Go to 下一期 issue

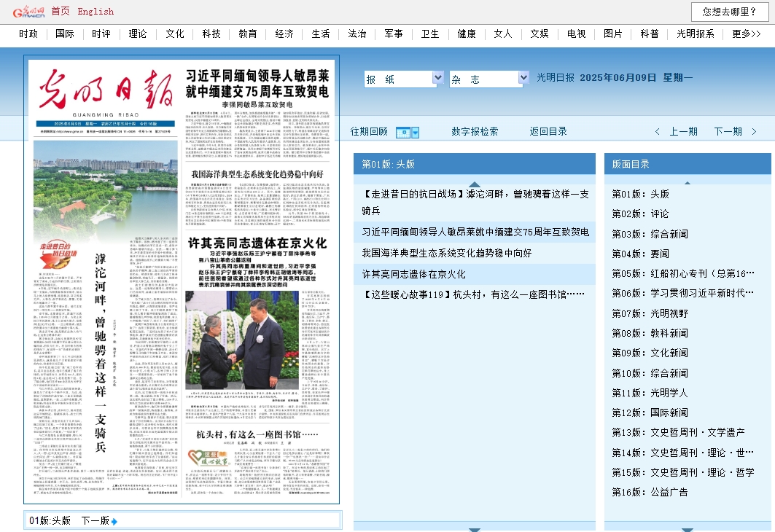728,131
